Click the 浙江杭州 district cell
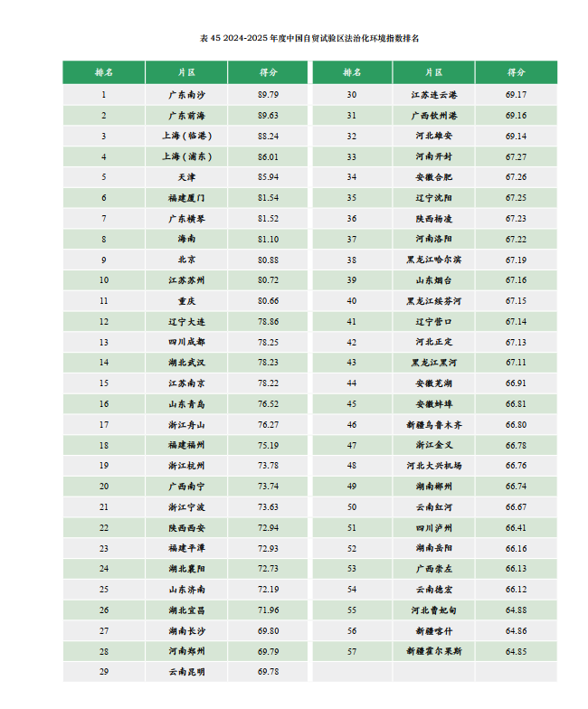This screenshot has height=709, width=588. coord(186,466)
